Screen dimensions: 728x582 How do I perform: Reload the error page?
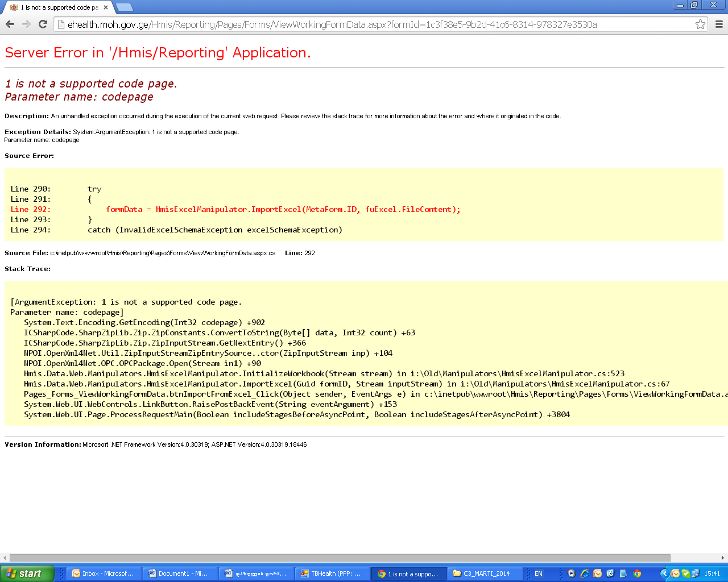point(43,24)
